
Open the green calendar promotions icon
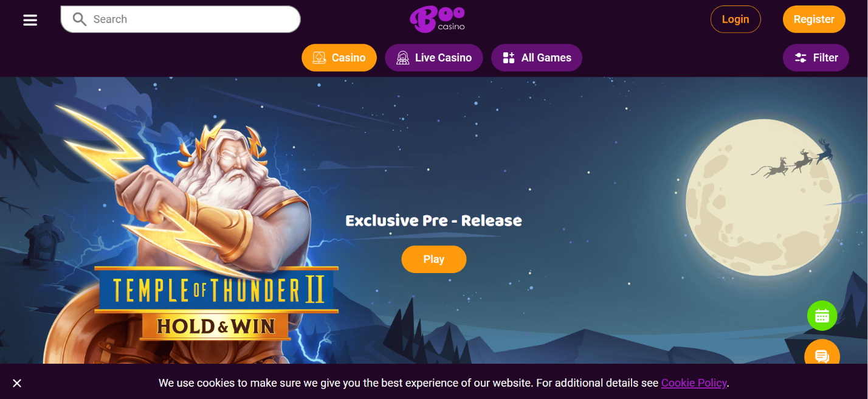pos(822,316)
